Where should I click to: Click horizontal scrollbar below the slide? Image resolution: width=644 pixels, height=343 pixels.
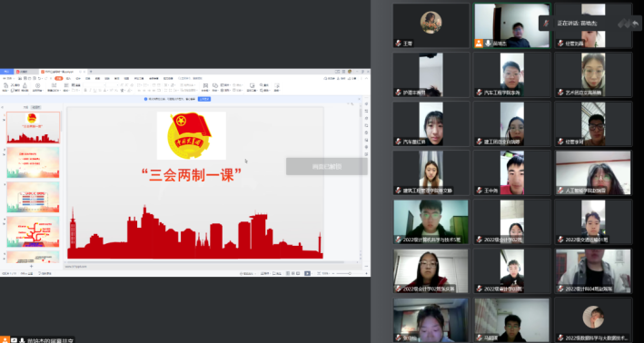(x=205, y=261)
